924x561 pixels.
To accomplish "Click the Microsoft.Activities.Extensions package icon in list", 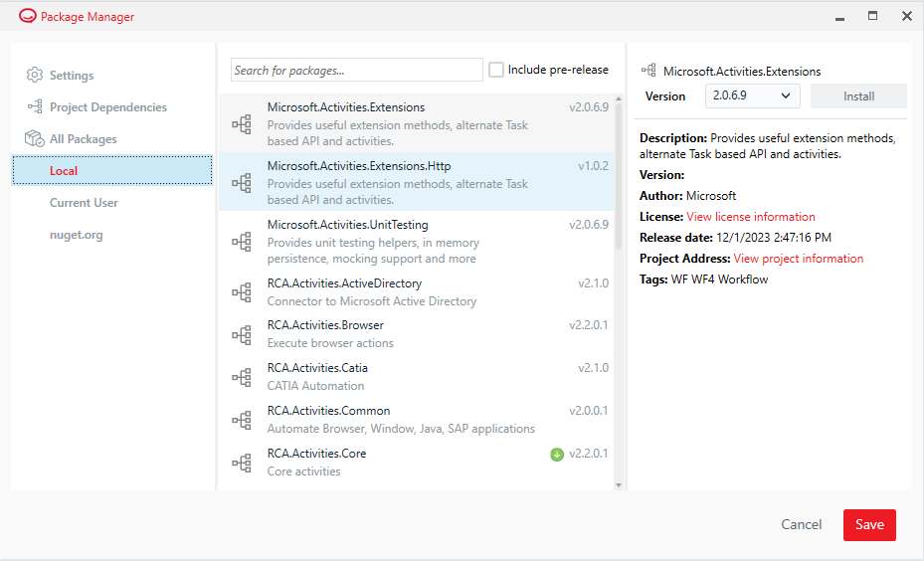I will click(242, 124).
